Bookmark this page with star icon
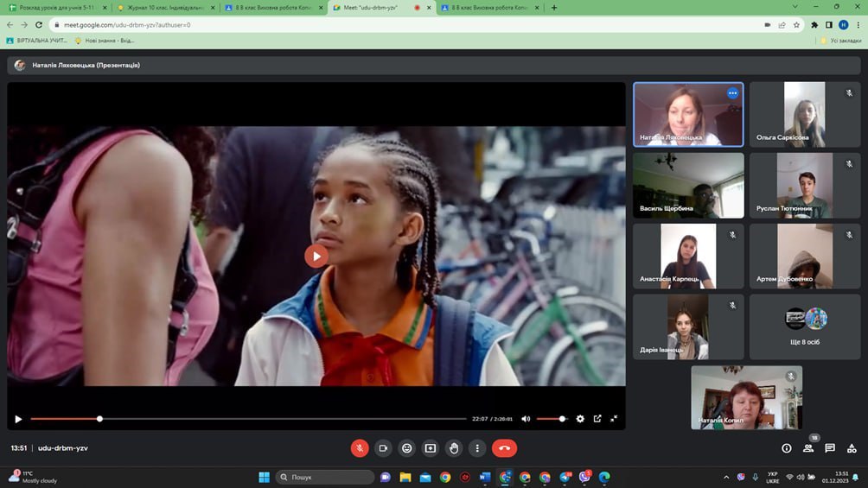This screenshot has height=488, width=868. pyautogui.click(x=796, y=25)
